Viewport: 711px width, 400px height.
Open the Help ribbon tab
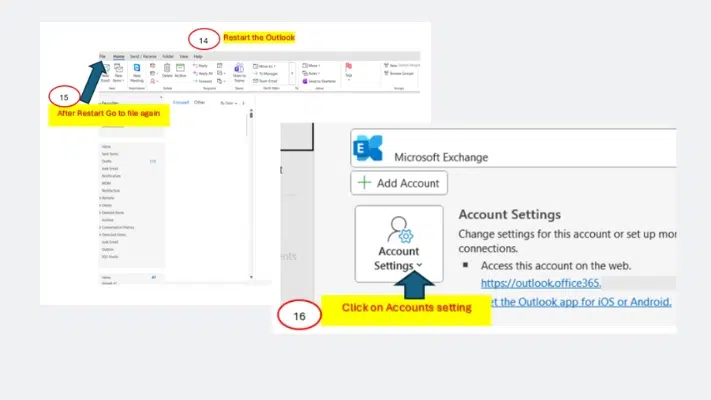pyautogui.click(x=198, y=57)
